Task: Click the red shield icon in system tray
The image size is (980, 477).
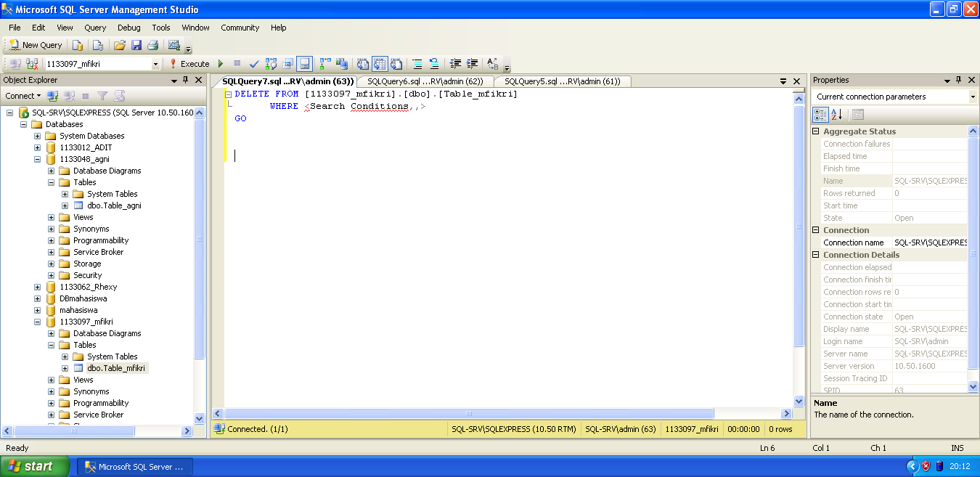Action: point(926,466)
